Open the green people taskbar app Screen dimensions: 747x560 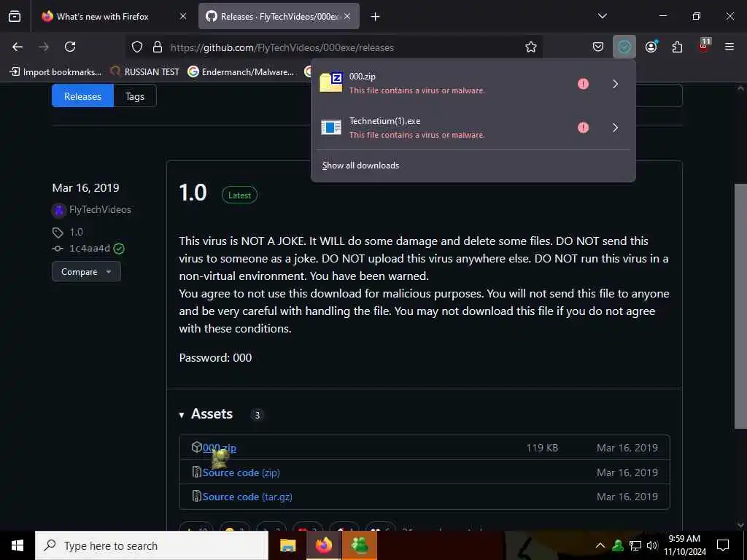coord(359,545)
